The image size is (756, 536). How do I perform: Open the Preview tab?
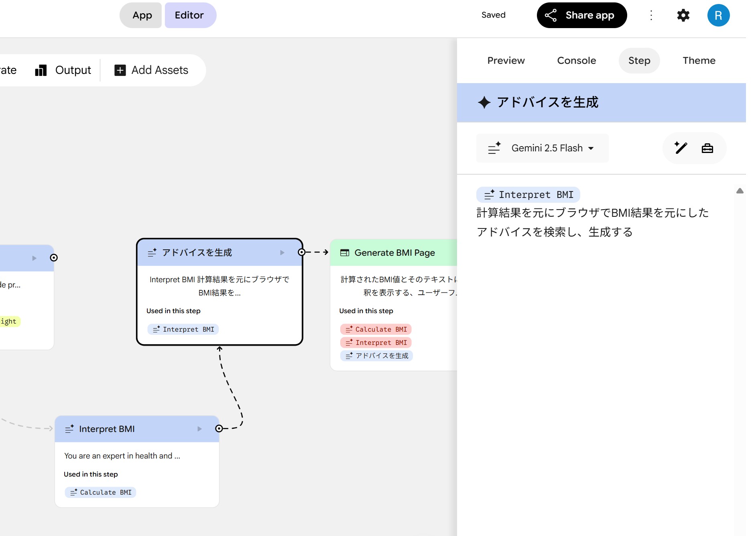(506, 61)
